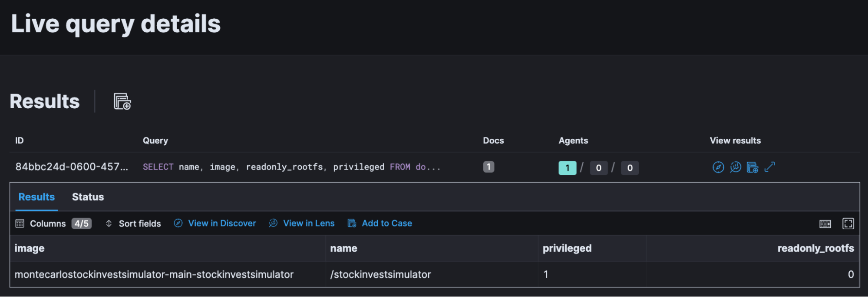The height and width of the screenshot is (297, 868).
Task: Select the Results tab
Action: (36, 197)
